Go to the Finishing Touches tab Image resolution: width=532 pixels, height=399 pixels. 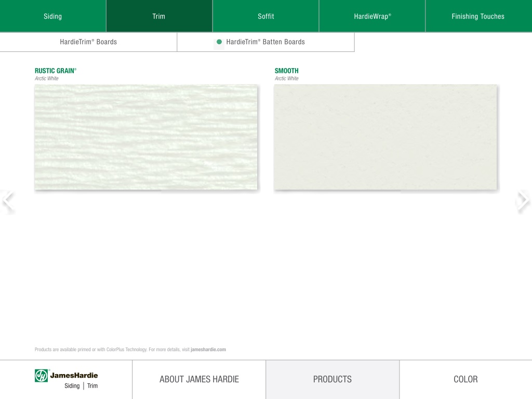coord(478,16)
